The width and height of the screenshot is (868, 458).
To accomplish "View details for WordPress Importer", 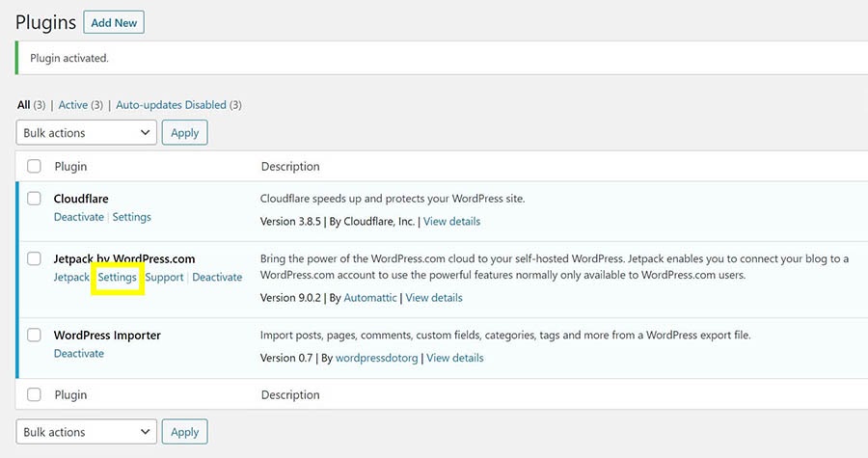I will point(455,358).
